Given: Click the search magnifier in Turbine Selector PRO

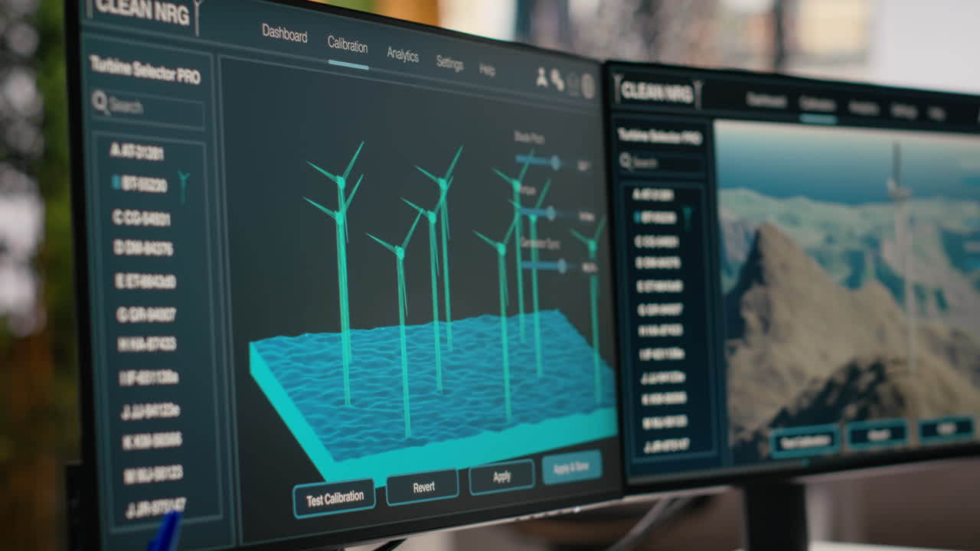Looking at the screenshot, I should coord(100,103).
